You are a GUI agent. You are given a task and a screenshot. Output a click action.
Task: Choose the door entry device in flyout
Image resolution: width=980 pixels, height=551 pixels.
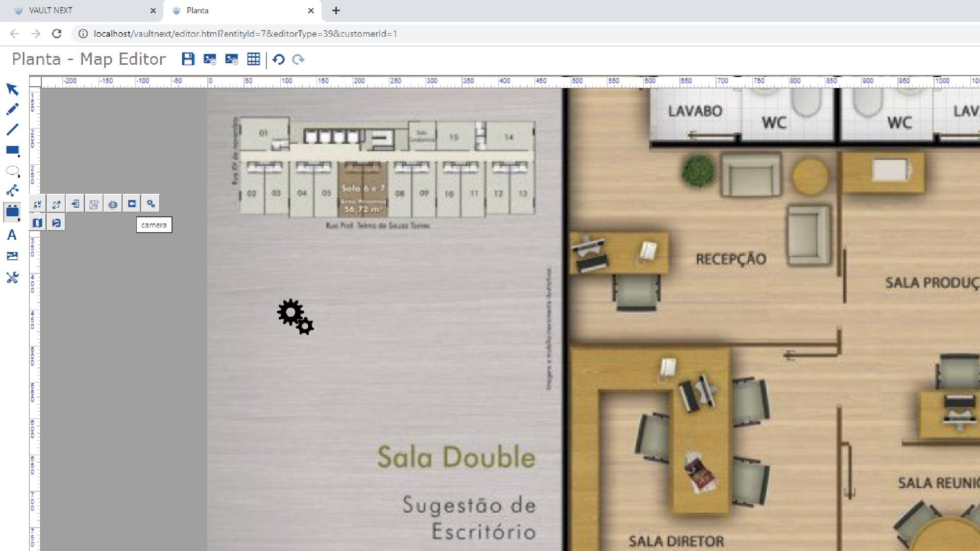coord(75,204)
